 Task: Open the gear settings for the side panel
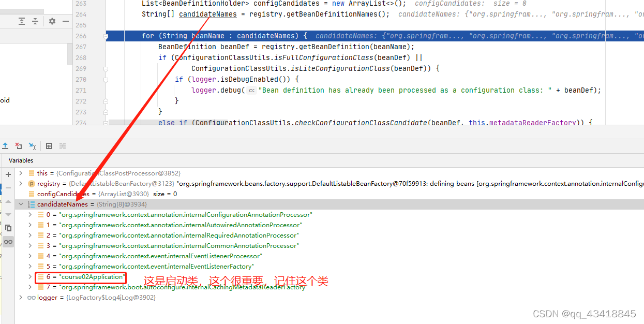click(x=52, y=21)
